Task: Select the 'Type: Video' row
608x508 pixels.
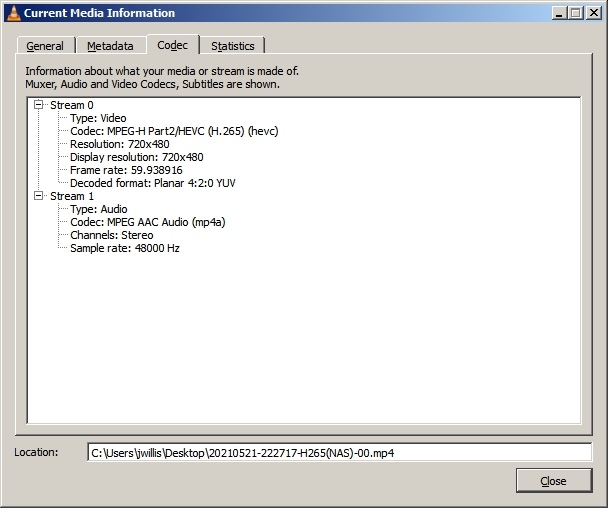Action: [98, 118]
